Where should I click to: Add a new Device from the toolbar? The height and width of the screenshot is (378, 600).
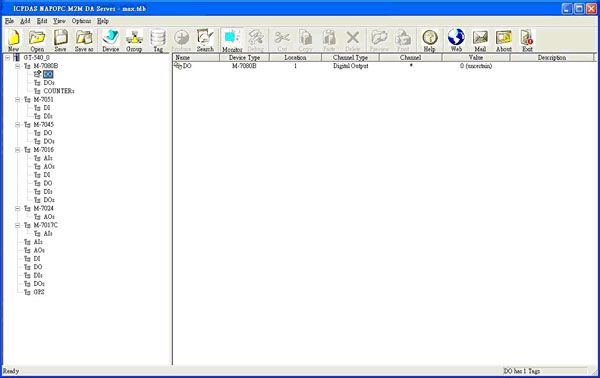tap(111, 41)
